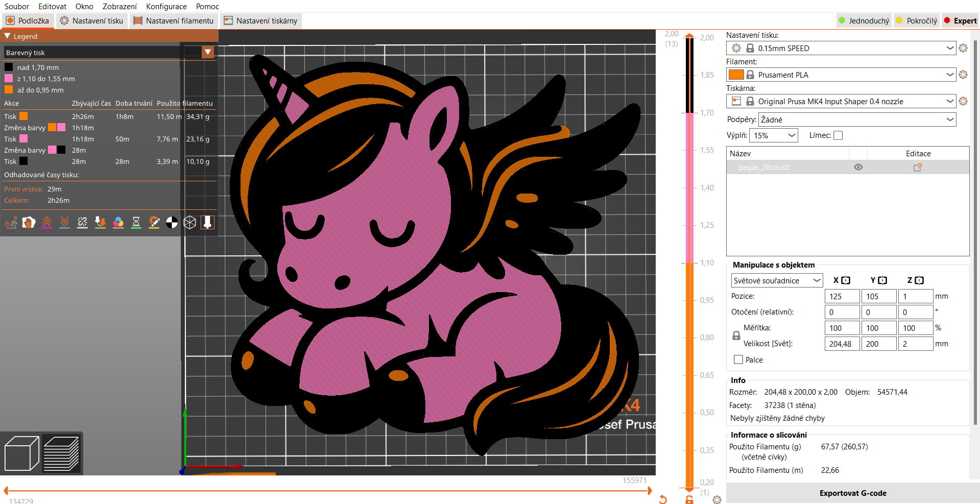Click Exportovat G-code button

coord(853,493)
